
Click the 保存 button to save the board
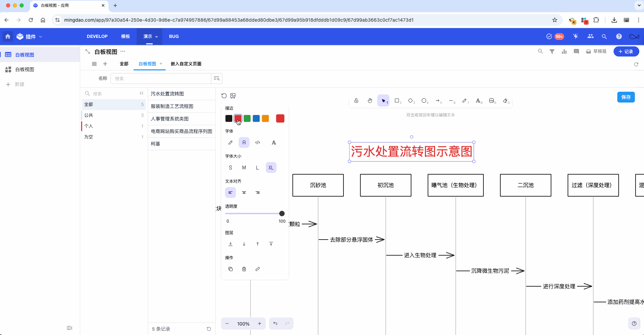point(626,97)
